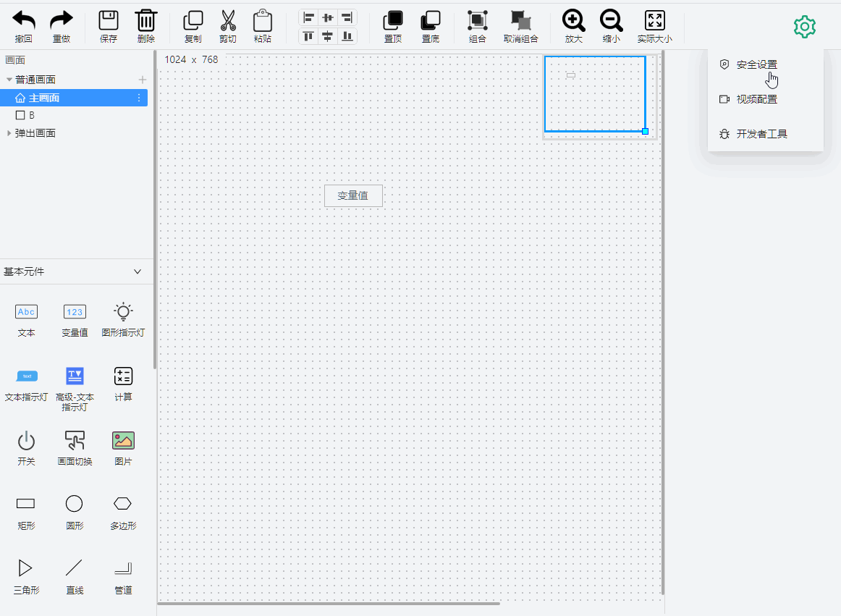Reset view with 实际大小 icon
Image resolution: width=841 pixels, height=616 pixels.
[x=654, y=21]
